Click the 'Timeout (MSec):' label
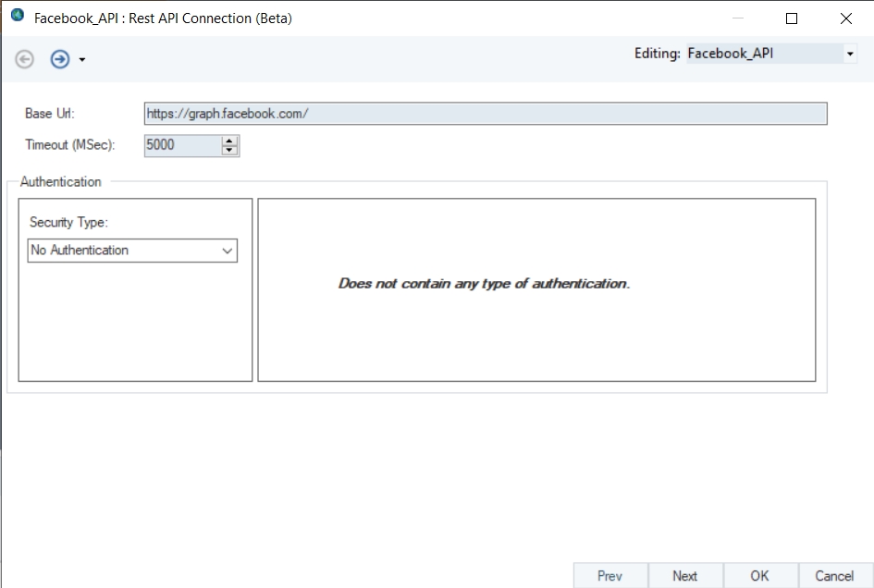 click(x=69, y=145)
